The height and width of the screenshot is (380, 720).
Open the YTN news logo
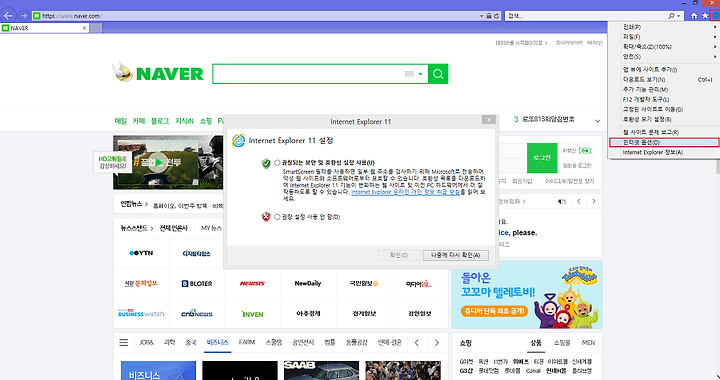pyautogui.click(x=141, y=253)
